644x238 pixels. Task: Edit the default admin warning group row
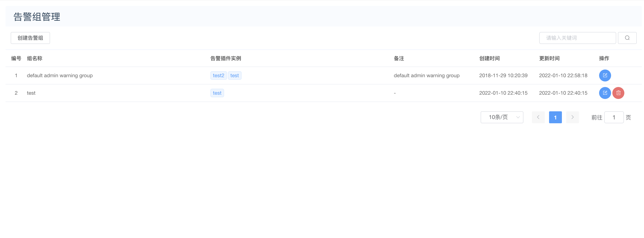(x=605, y=75)
